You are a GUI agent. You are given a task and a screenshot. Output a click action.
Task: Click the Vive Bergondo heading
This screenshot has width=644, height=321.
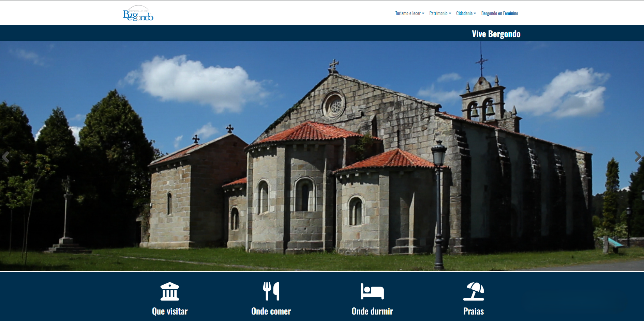pyautogui.click(x=496, y=34)
